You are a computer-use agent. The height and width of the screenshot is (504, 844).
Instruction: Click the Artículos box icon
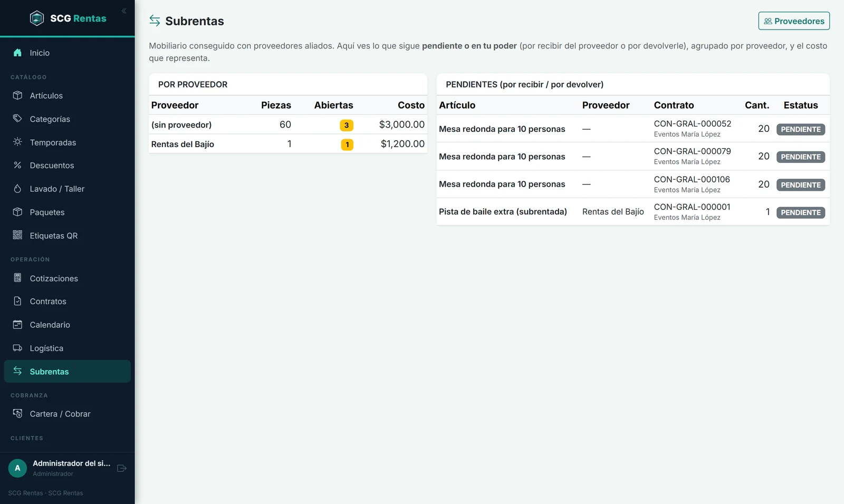pyautogui.click(x=17, y=95)
